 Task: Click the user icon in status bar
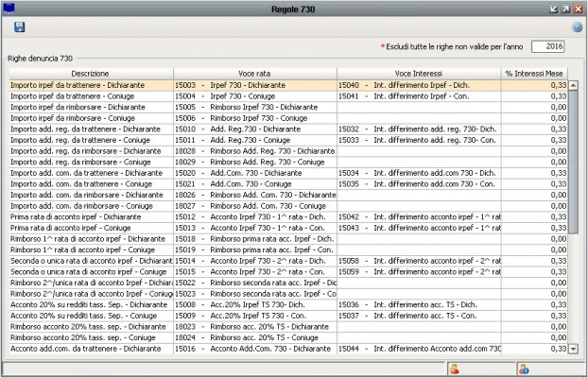454,369
